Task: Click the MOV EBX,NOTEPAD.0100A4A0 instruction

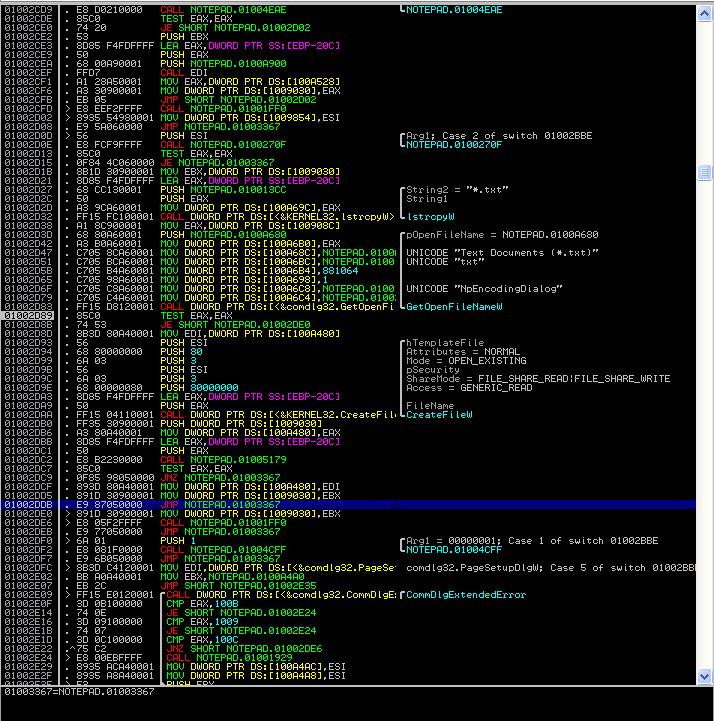Action: click(232, 577)
